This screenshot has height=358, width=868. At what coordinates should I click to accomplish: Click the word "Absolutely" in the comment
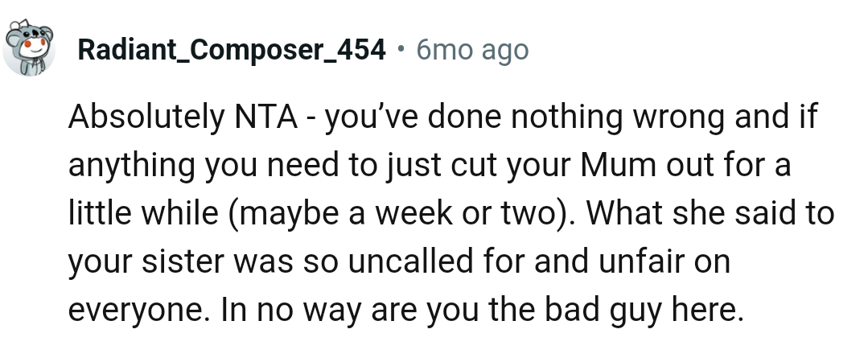click(142, 119)
